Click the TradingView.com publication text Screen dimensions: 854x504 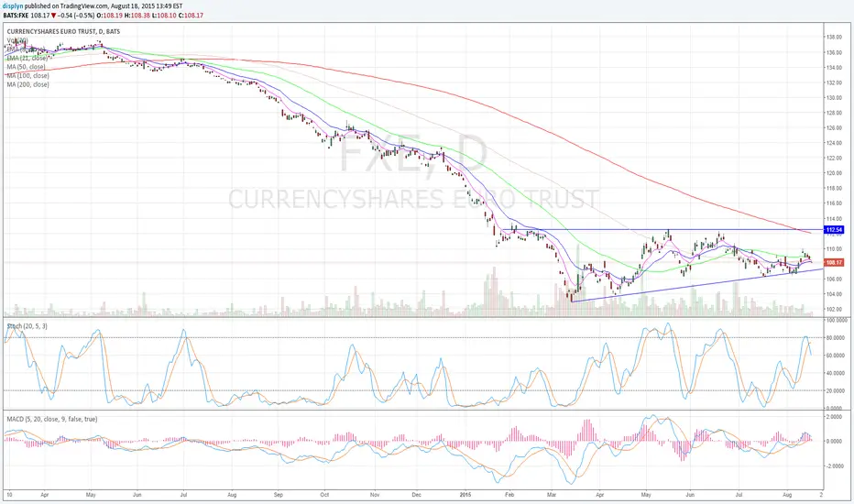click(82, 6)
